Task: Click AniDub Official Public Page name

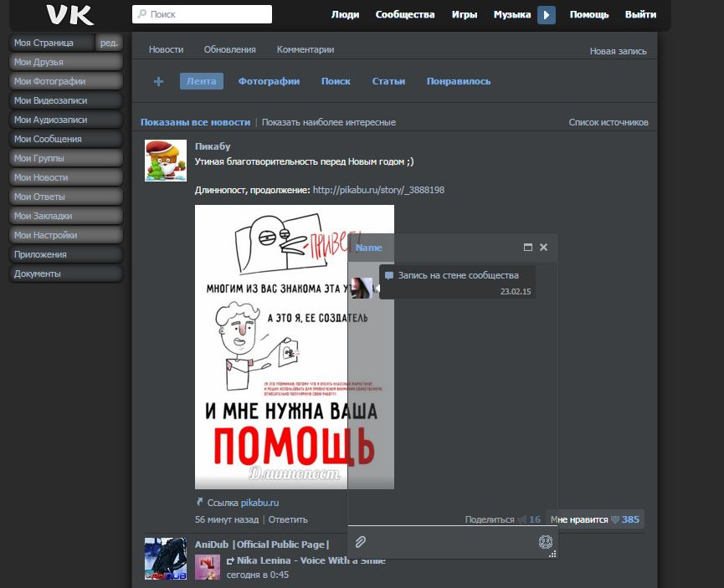Action: point(262,545)
